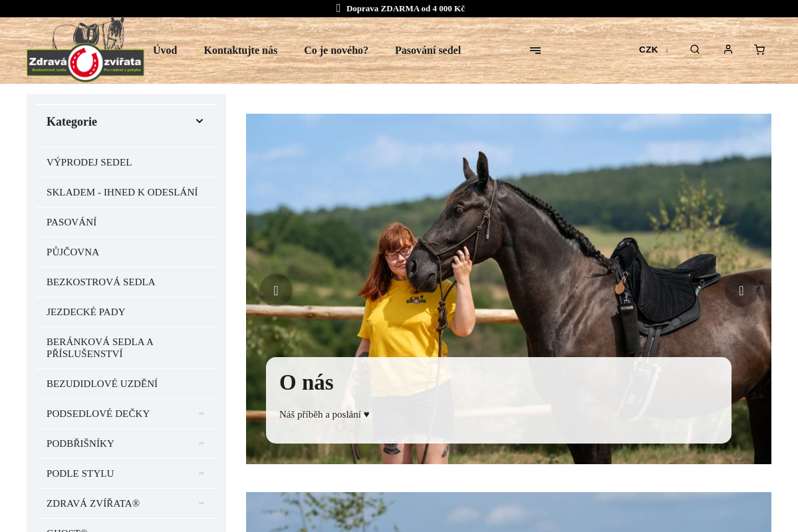
Task: Open PODSEDLOVÉ DEČKY category link
Action: click(98, 414)
